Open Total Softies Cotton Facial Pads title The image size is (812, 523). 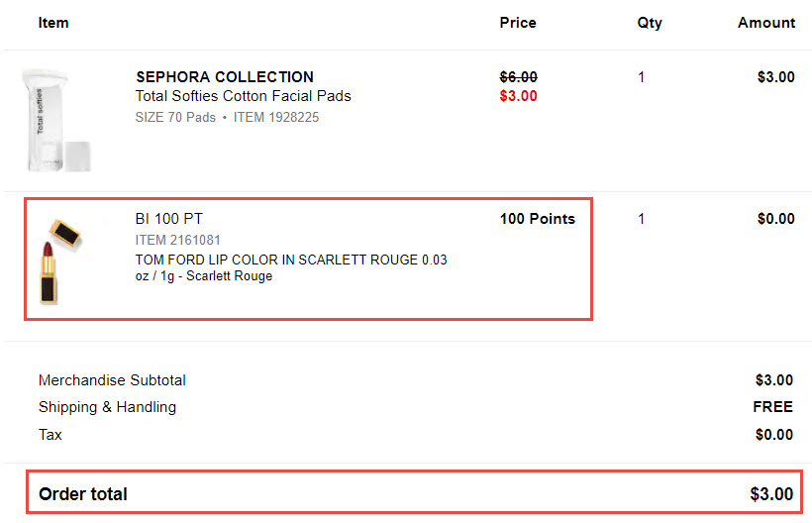[x=243, y=96]
